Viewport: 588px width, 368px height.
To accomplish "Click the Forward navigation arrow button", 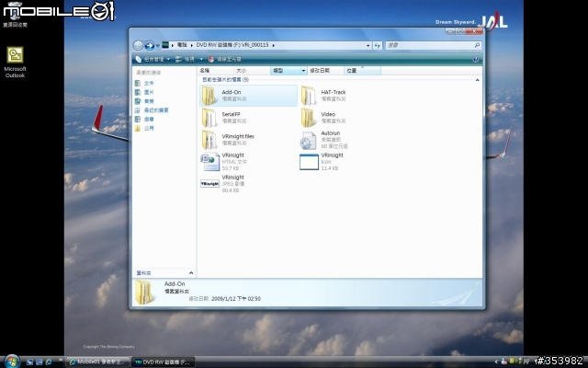I will 149,45.
